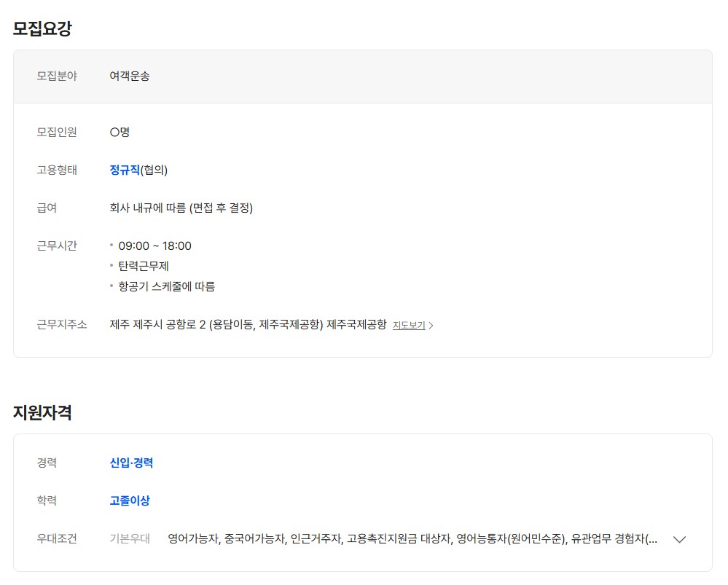
Task: Click the 지도보기 map link
Action: point(409,326)
